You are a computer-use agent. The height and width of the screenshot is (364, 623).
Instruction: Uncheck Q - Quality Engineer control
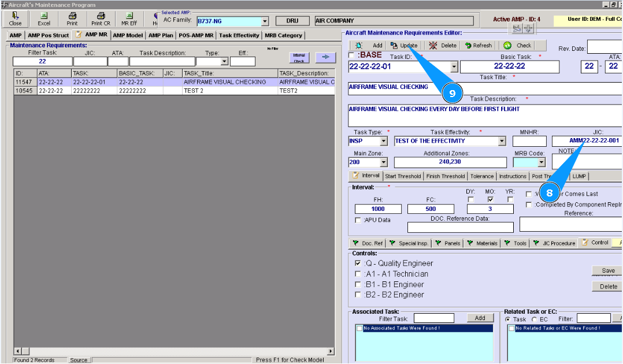(x=358, y=263)
